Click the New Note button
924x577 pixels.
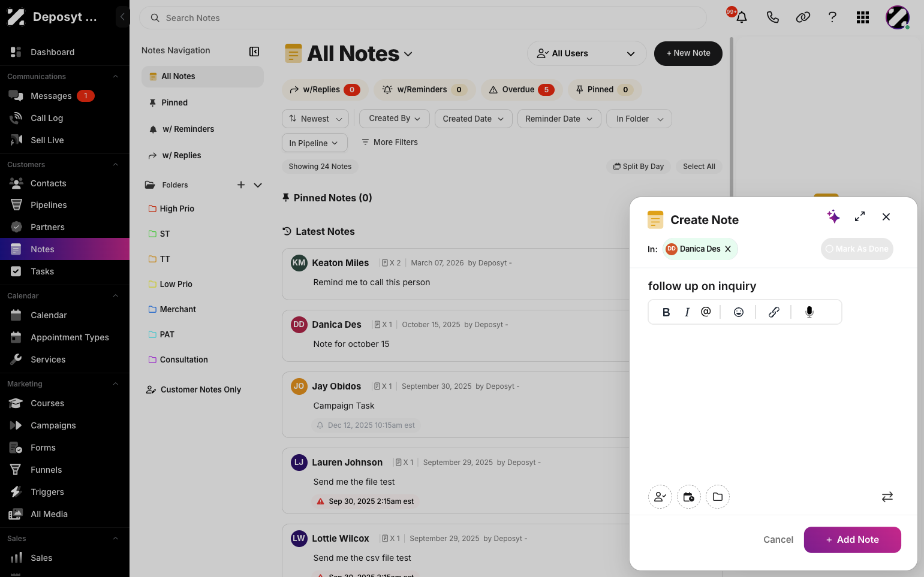pos(688,53)
